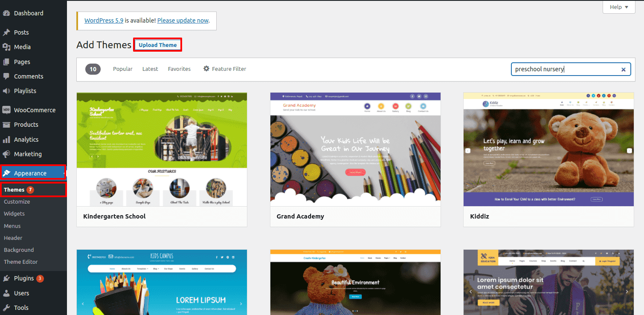Click the Please update now link

183,20
